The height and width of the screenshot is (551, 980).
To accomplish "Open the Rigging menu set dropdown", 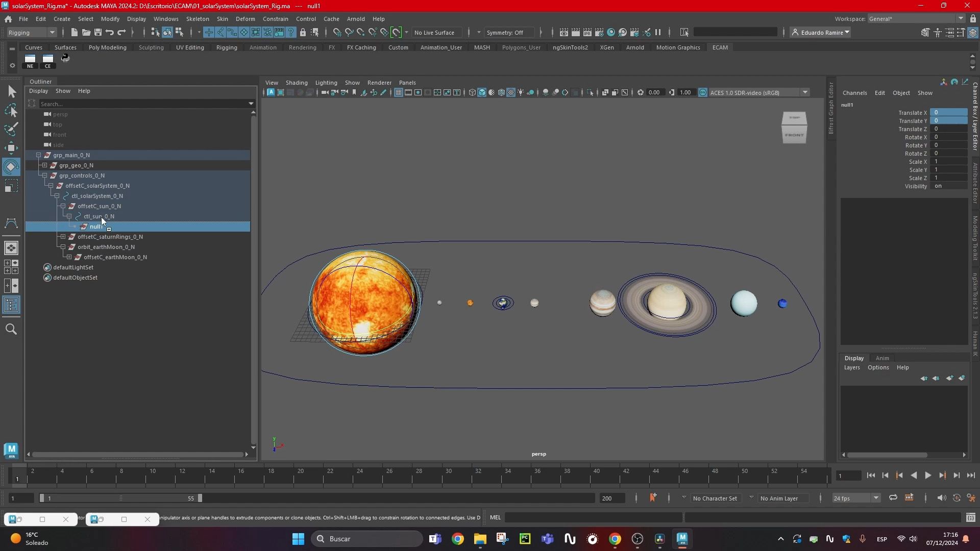I will (x=32, y=32).
